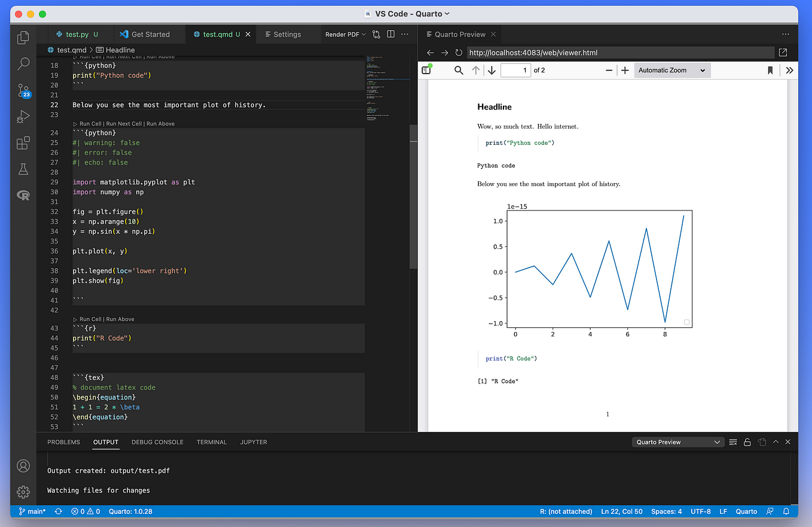
Task: Open the Explorer view
Action: [x=23, y=37]
